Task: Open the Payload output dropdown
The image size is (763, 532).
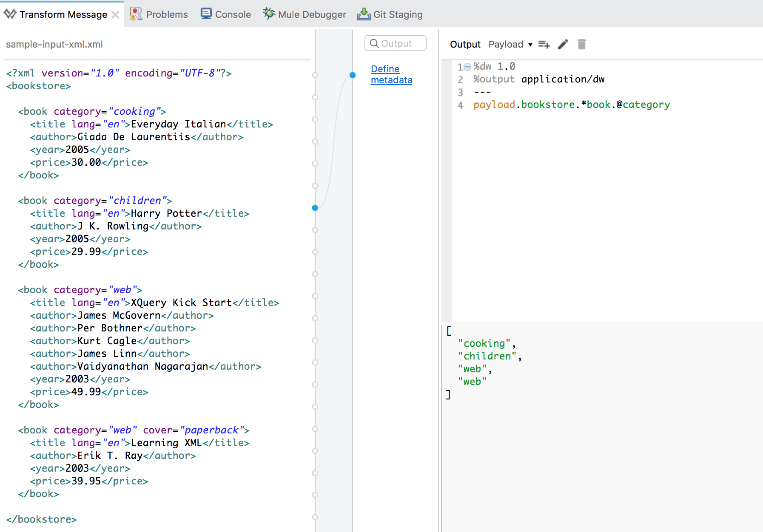Action: click(510, 44)
